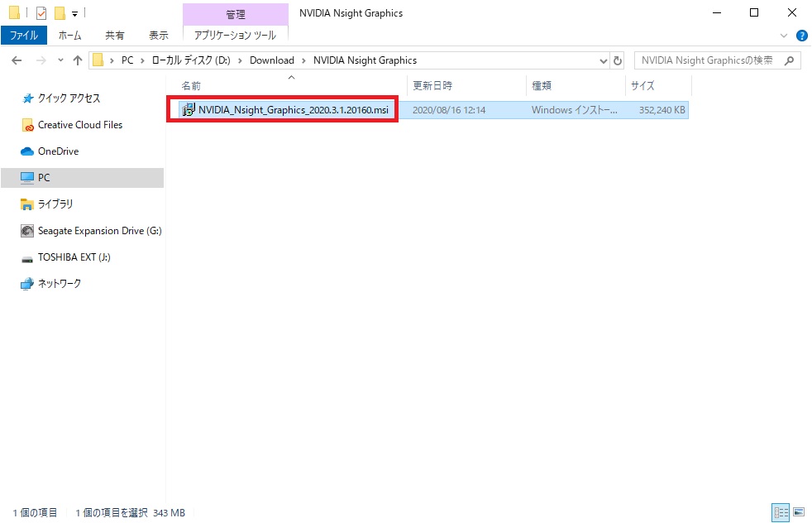This screenshot has width=812, height=523.
Task: Click the ライブラリ folder icon
Action: tap(27, 204)
